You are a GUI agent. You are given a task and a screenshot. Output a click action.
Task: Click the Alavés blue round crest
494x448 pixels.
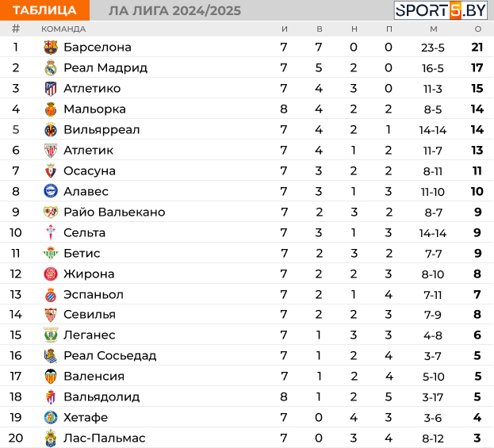[x=51, y=191]
